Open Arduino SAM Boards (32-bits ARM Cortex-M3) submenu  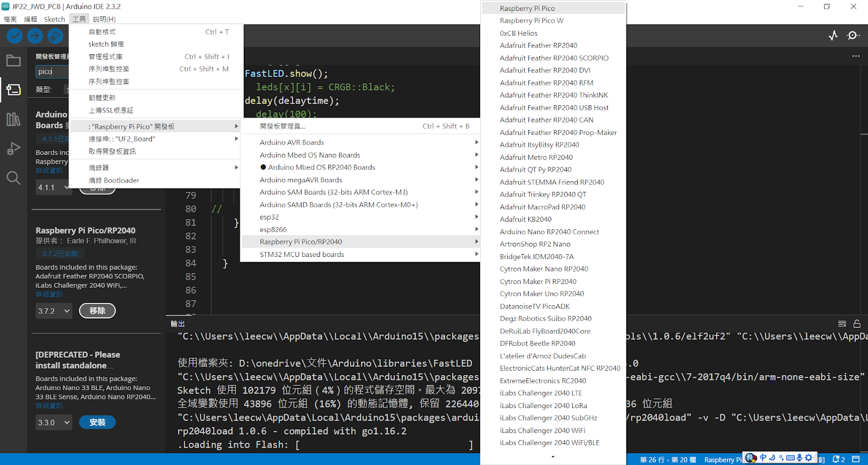point(360,192)
